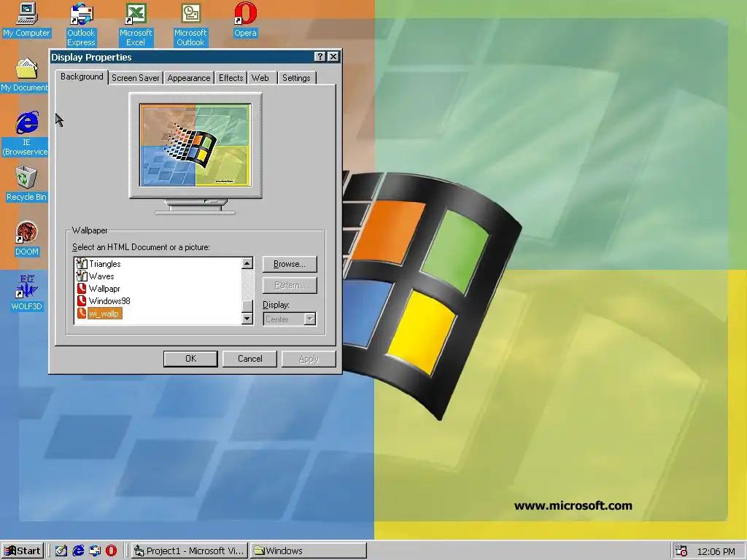The image size is (747, 560).
Task: Open the Recycle Bin icon
Action: click(26, 184)
